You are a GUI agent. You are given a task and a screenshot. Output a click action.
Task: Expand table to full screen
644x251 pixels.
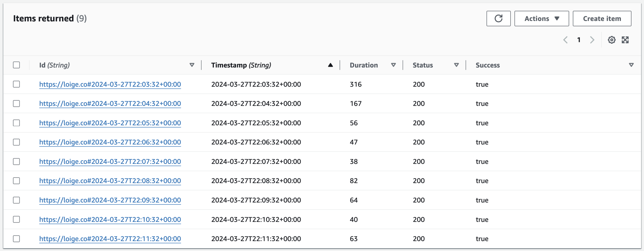pos(625,40)
